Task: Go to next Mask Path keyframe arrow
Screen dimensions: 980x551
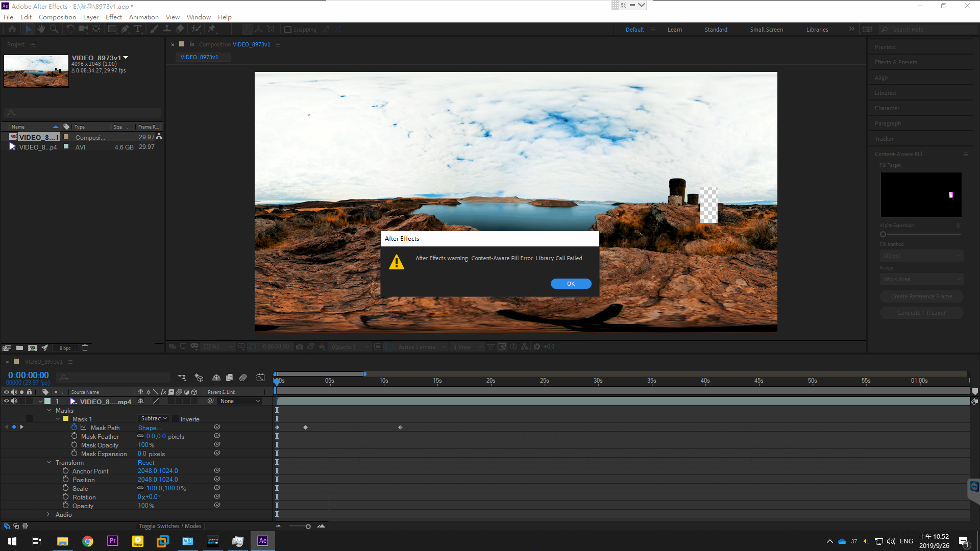Action: pos(22,427)
